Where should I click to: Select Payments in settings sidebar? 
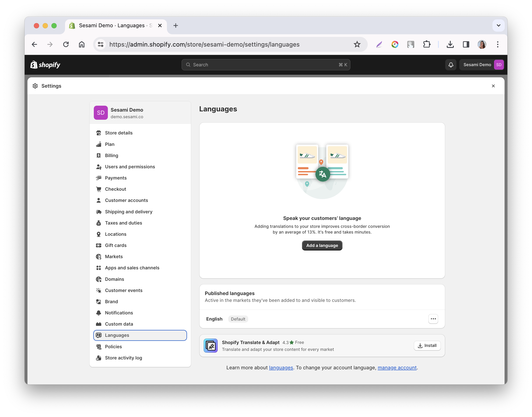116,178
